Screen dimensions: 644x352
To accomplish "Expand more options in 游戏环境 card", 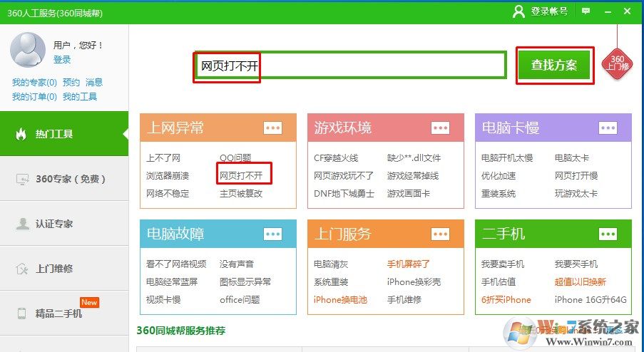I will point(440,128).
